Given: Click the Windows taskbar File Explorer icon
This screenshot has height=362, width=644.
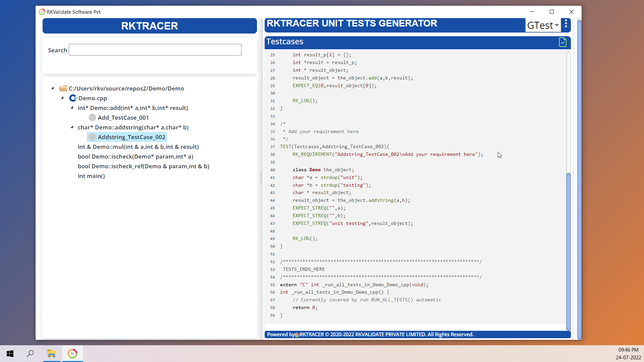Looking at the screenshot, I should point(52,353).
